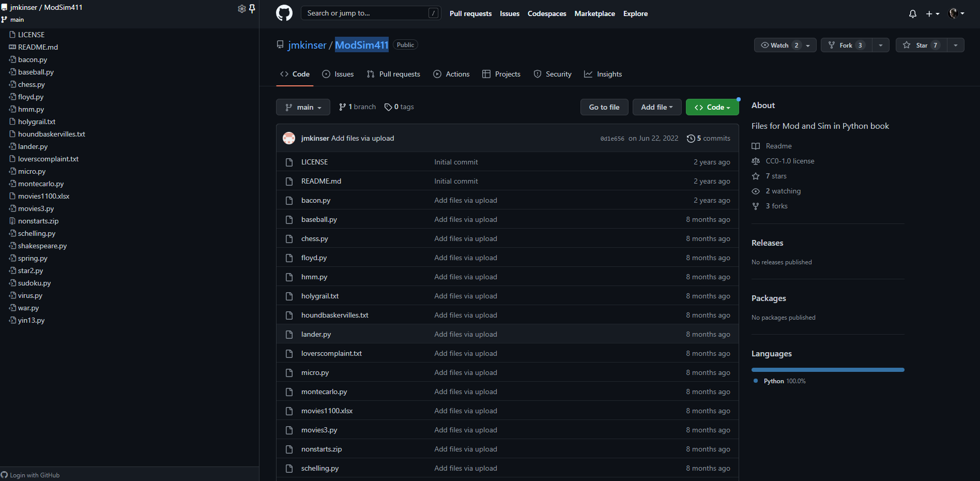980x481 pixels.
Task: Open the Actions tab
Action: 451,74
